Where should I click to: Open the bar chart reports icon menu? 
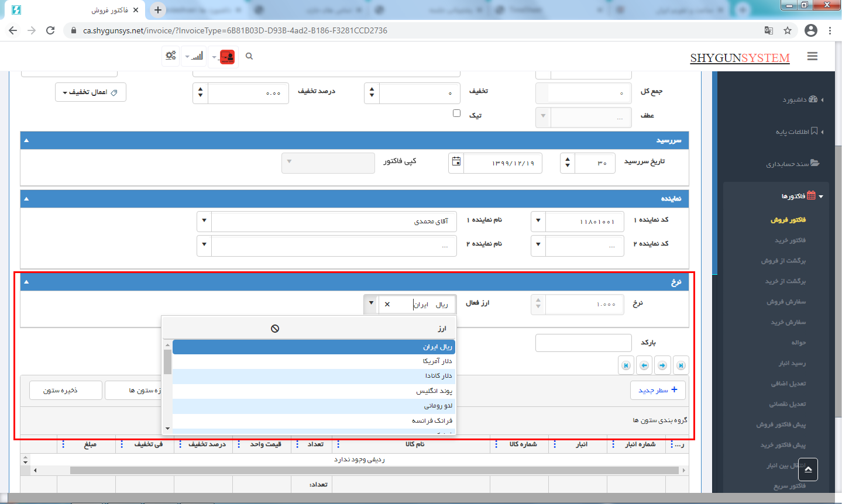click(195, 56)
